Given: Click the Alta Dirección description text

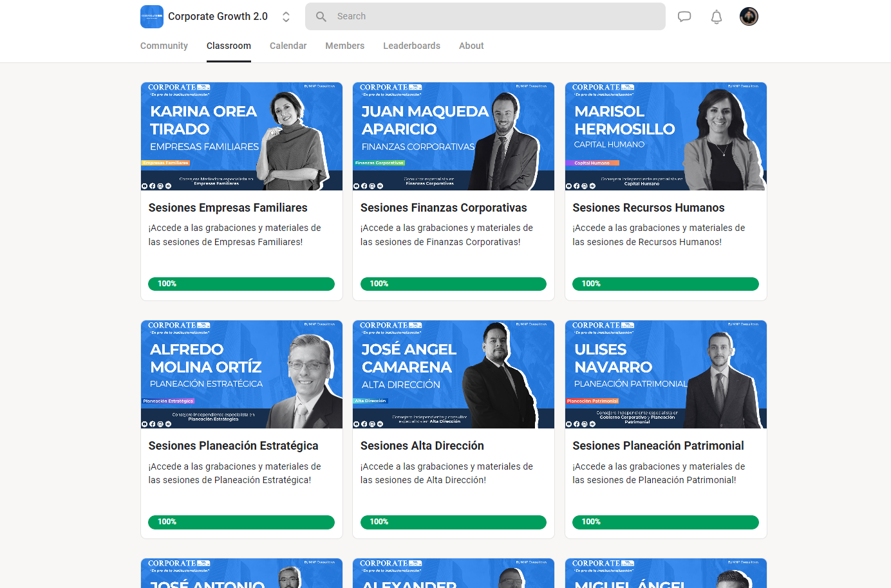Looking at the screenshot, I should click(447, 473).
